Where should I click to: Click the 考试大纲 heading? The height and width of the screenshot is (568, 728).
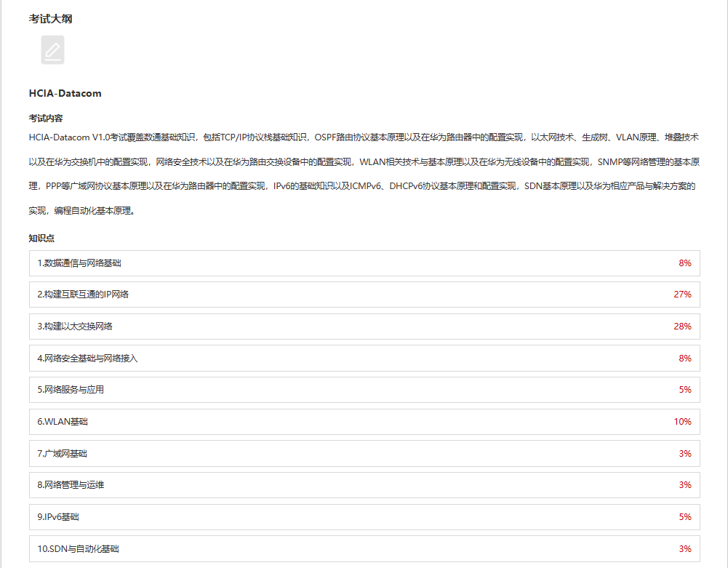coord(51,19)
